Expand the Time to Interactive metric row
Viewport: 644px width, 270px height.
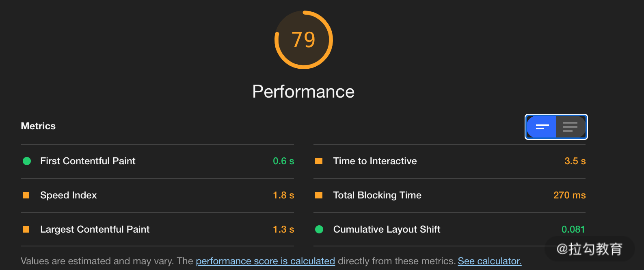375,161
